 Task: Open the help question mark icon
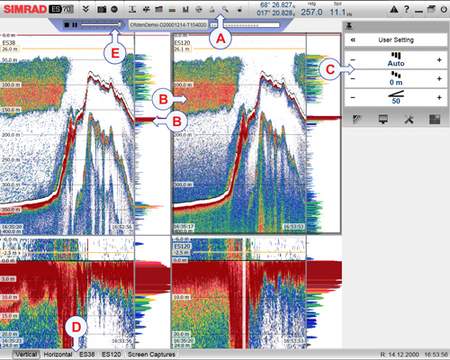pyautogui.click(x=406, y=9)
